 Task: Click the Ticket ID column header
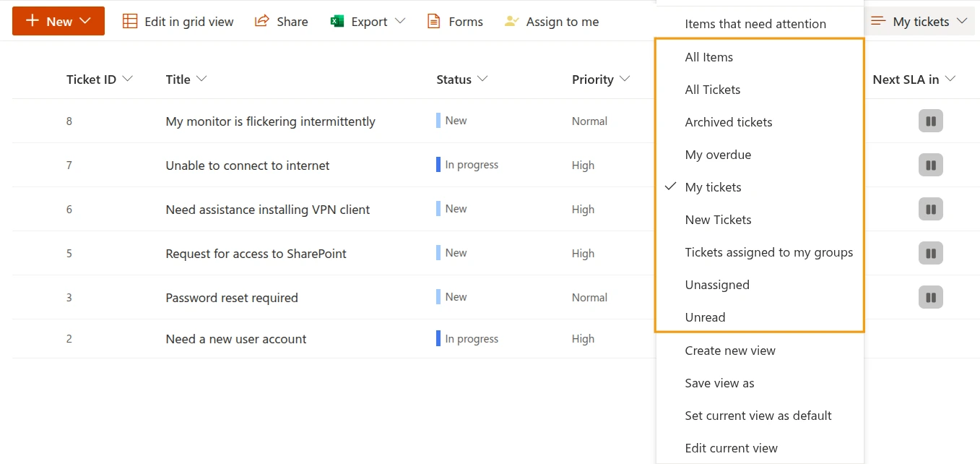(x=91, y=80)
